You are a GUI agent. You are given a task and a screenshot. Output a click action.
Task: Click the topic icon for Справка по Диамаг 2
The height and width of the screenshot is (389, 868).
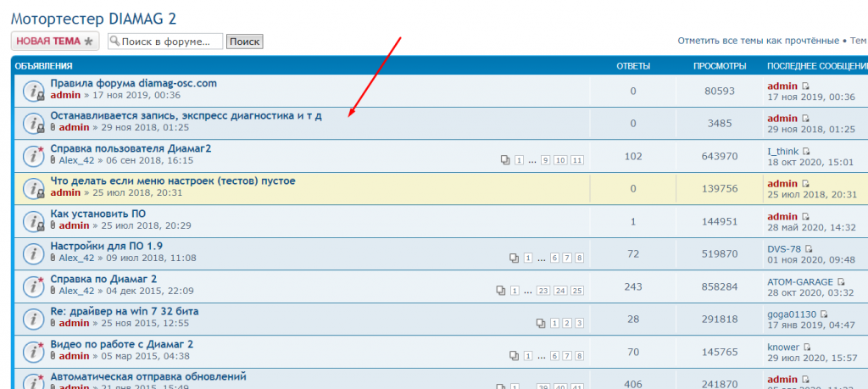click(34, 286)
